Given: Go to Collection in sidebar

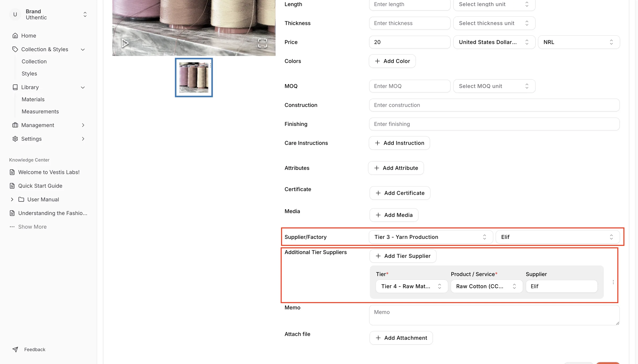Looking at the screenshot, I should click(34, 61).
